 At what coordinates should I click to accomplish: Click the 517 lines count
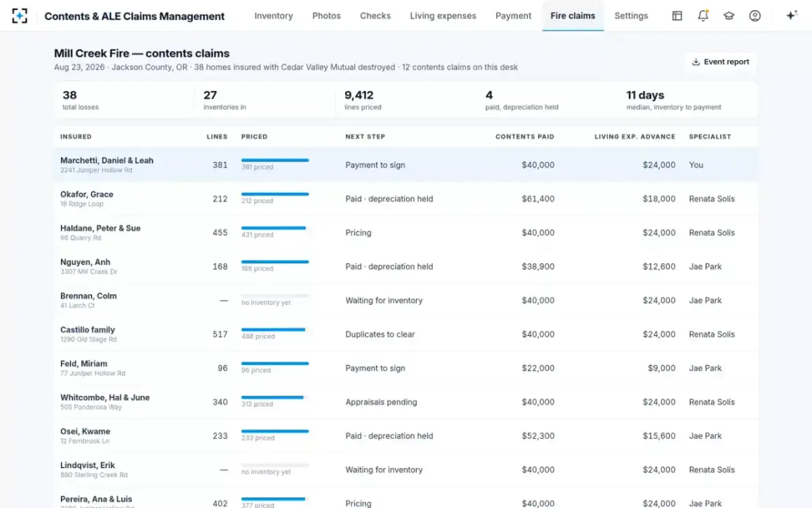220,335
